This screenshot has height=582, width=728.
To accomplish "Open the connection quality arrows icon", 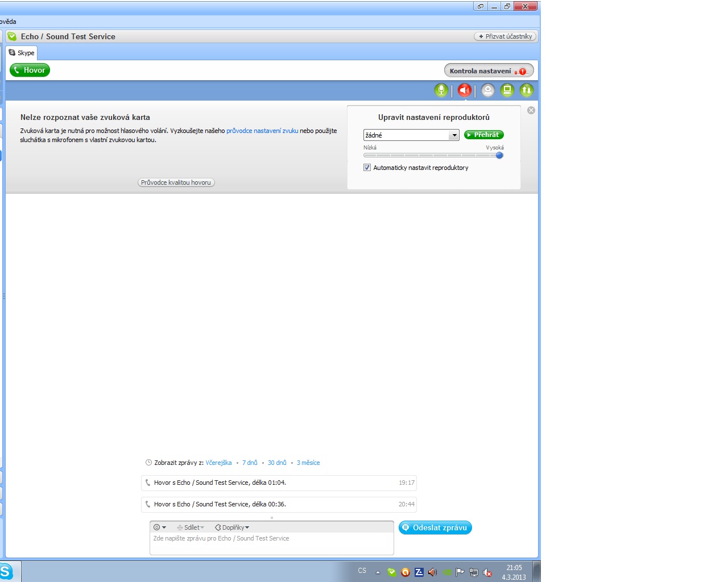I will pyautogui.click(x=527, y=90).
